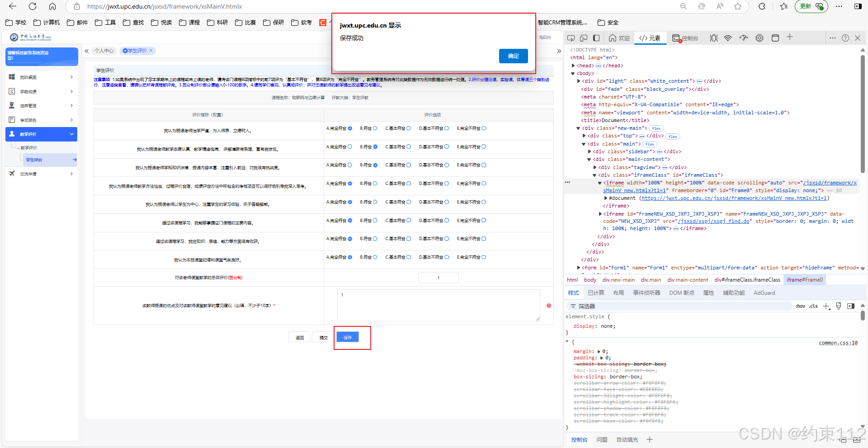Screen dimensions: 868x448
Task: Open DevTools performance gauge icon
Action: (744, 38)
